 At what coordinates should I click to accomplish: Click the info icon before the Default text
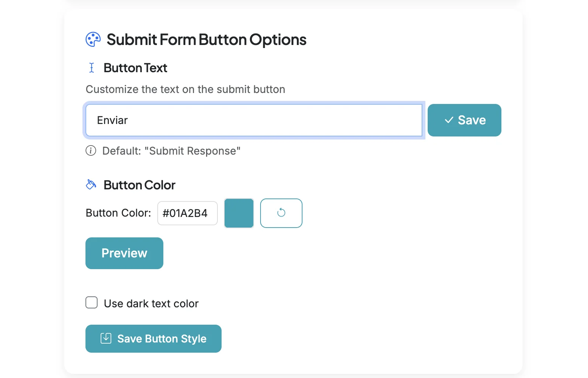[90, 150]
